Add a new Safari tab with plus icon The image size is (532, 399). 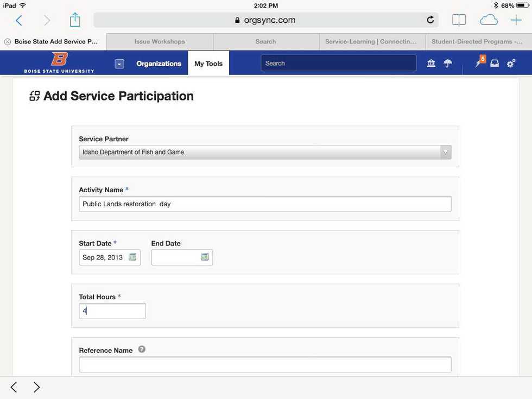click(x=516, y=20)
